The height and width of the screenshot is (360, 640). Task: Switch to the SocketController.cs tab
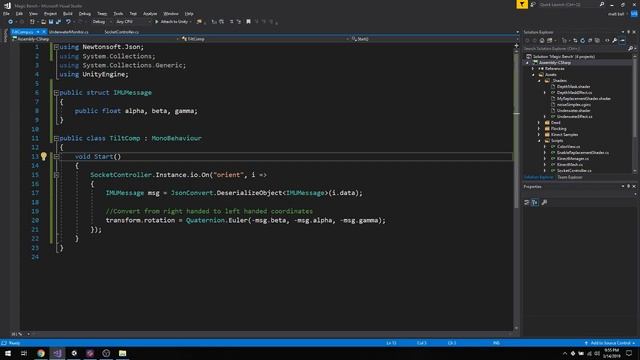click(x=122, y=32)
